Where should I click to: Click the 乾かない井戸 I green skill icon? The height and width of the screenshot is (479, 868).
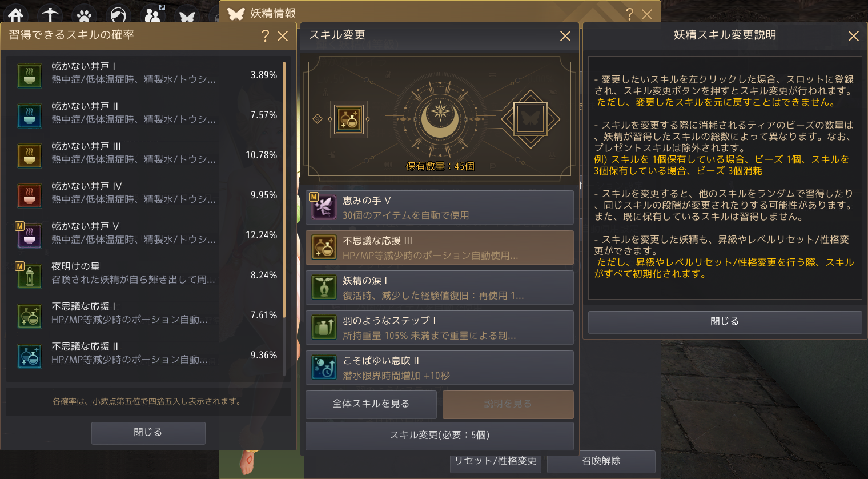pos(29,75)
